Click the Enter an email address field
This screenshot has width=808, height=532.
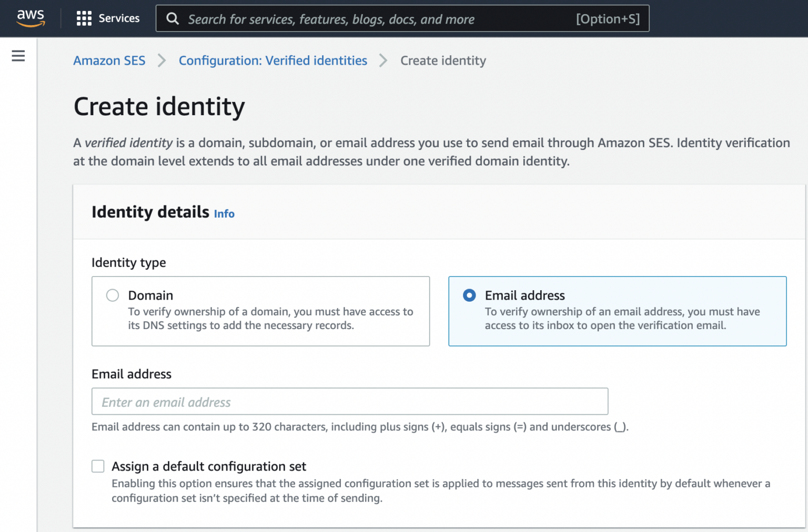point(350,401)
